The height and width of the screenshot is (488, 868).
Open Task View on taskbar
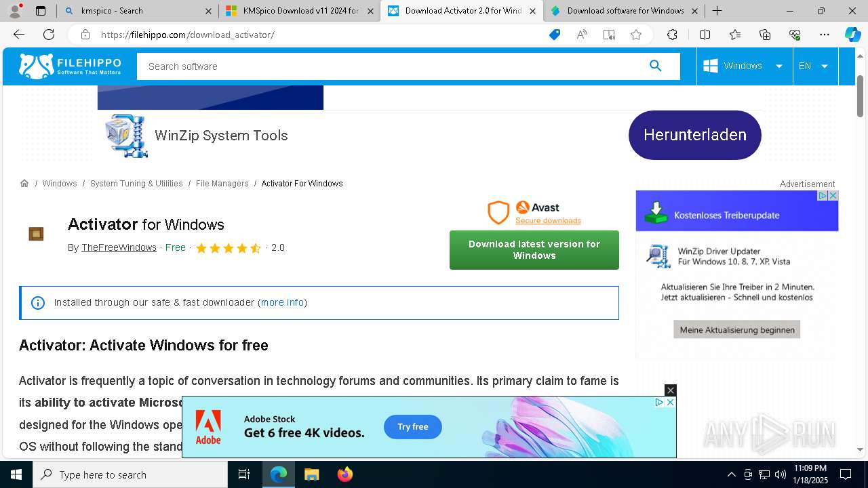(x=244, y=474)
